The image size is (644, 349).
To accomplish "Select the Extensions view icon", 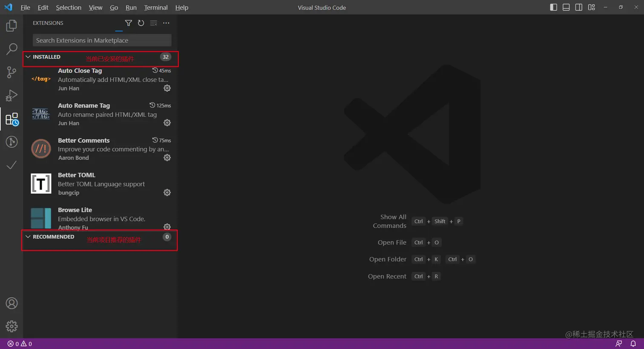I will click(x=11, y=119).
